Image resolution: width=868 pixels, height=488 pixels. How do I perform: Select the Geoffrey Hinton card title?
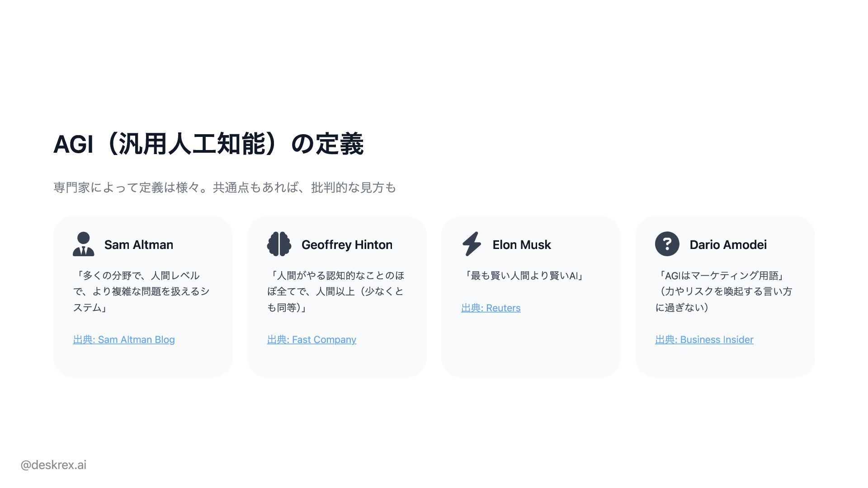pos(347,245)
